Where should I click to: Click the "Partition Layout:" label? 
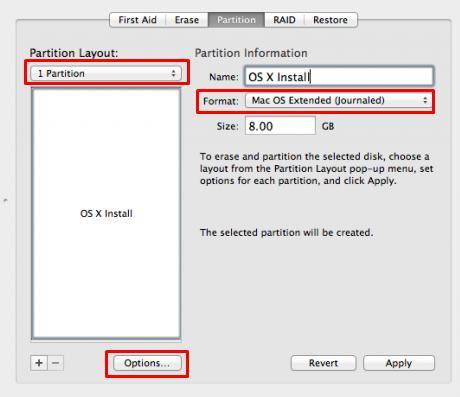coord(74,53)
